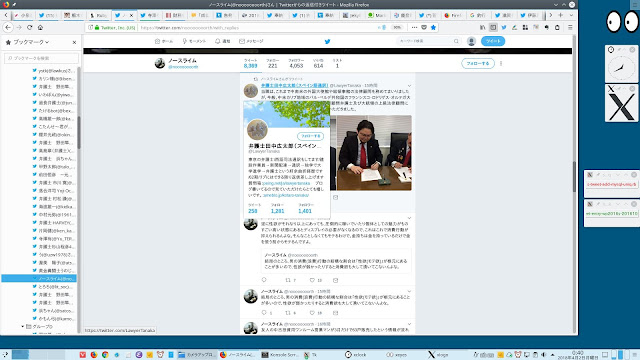Reply to the tweet with quoted ノースライム tweet
Screen dimensions: 640x360
(264, 280)
